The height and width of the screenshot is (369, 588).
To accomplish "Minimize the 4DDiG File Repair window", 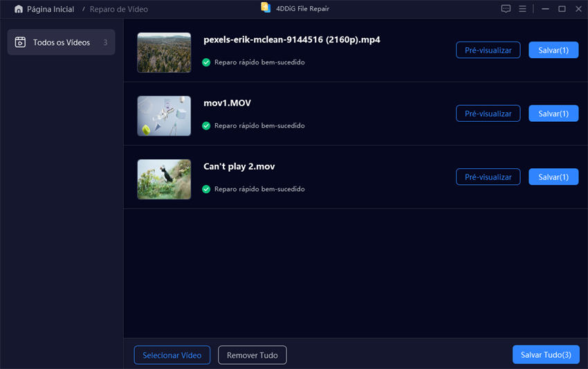I will click(545, 8).
